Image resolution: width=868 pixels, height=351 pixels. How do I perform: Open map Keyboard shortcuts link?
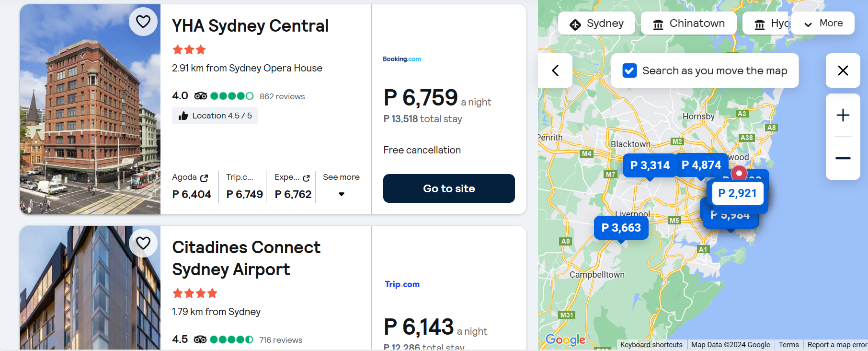coord(651,345)
